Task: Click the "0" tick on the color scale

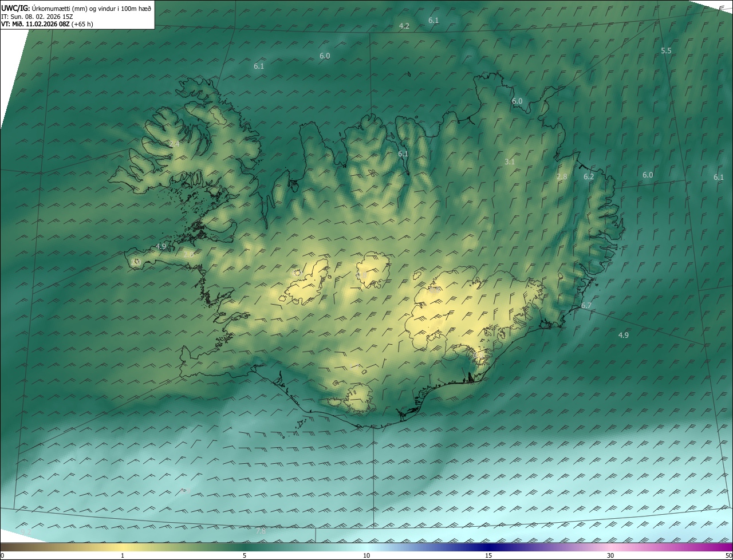Action: pyautogui.click(x=2, y=555)
